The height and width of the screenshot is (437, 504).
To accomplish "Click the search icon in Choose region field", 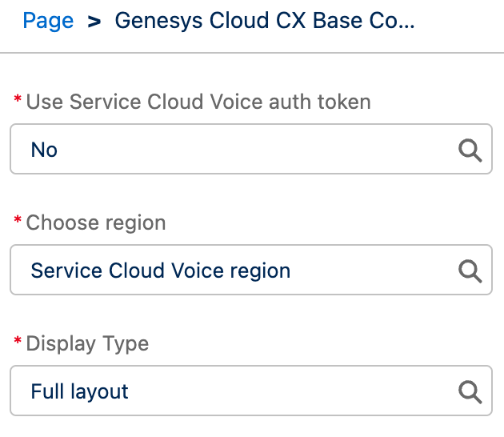I will (x=470, y=271).
